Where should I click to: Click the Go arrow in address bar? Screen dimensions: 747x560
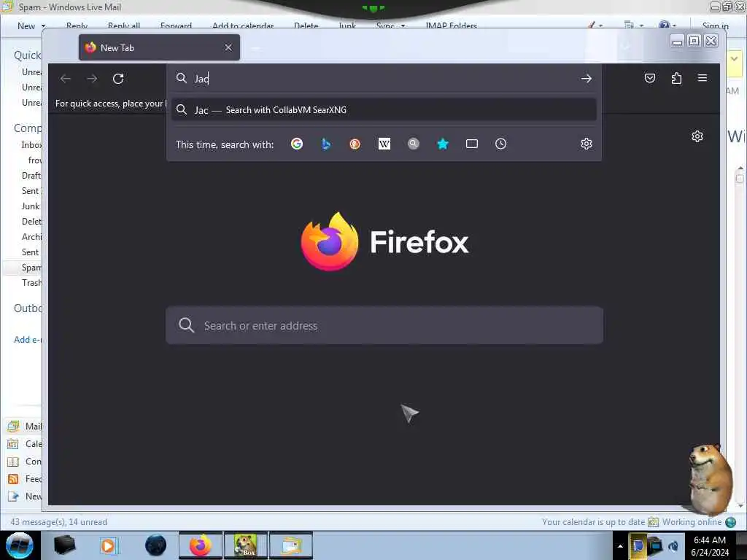pyautogui.click(x=587, y=79)
